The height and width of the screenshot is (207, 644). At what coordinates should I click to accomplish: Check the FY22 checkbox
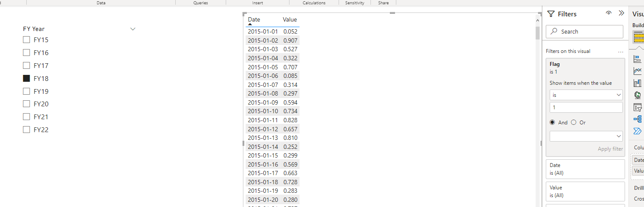point(26,130)
